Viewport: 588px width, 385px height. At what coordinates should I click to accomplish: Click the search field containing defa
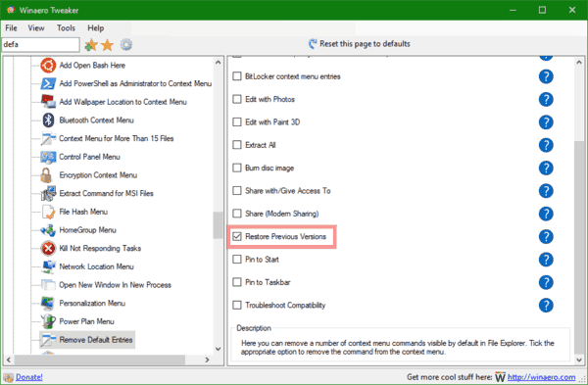coord(40,45)
